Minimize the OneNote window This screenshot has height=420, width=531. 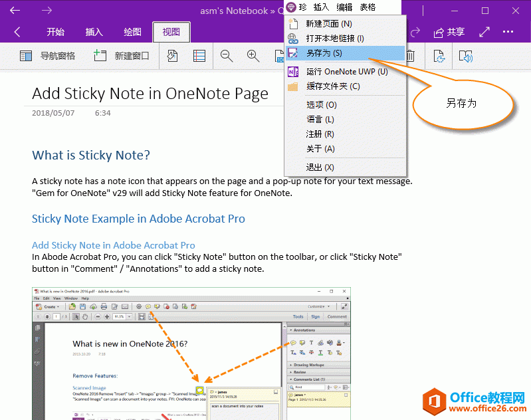(x=455, y=11)
